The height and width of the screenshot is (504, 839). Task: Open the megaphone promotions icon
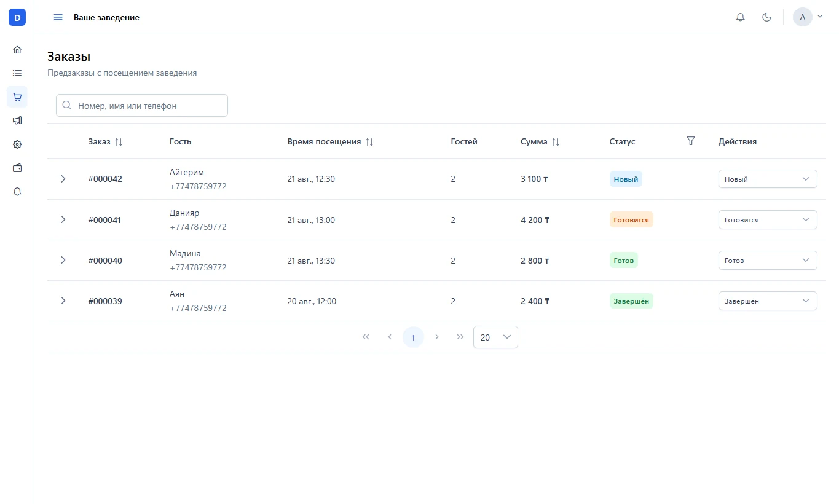click(x=17, y=120)
